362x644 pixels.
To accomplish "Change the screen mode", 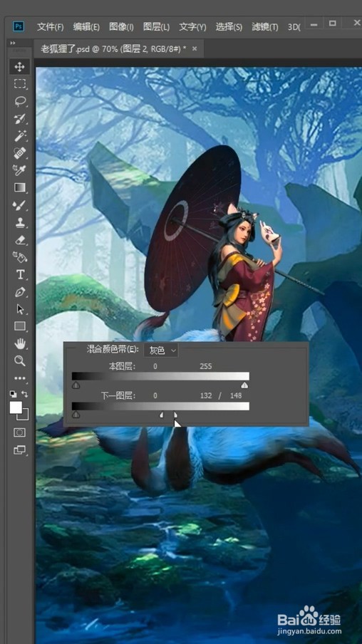I will pos(20,450).
